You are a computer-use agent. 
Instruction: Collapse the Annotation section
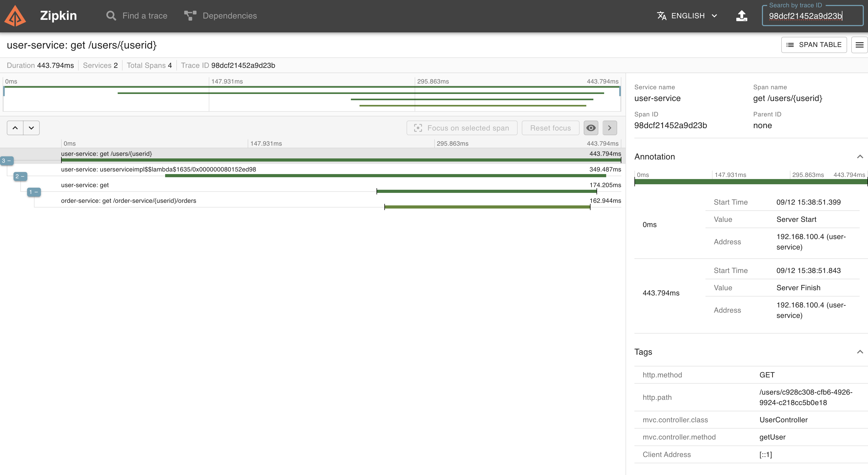click(860, 157)
